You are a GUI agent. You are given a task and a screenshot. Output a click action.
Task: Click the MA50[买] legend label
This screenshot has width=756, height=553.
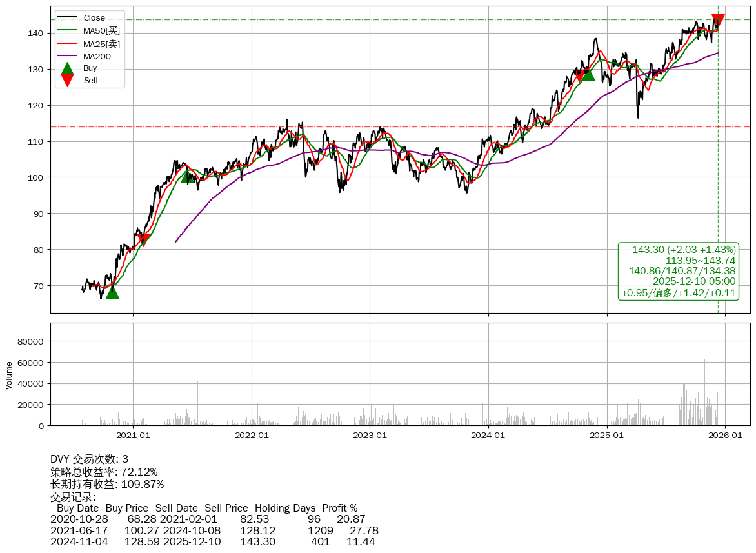tap(101, 31)
